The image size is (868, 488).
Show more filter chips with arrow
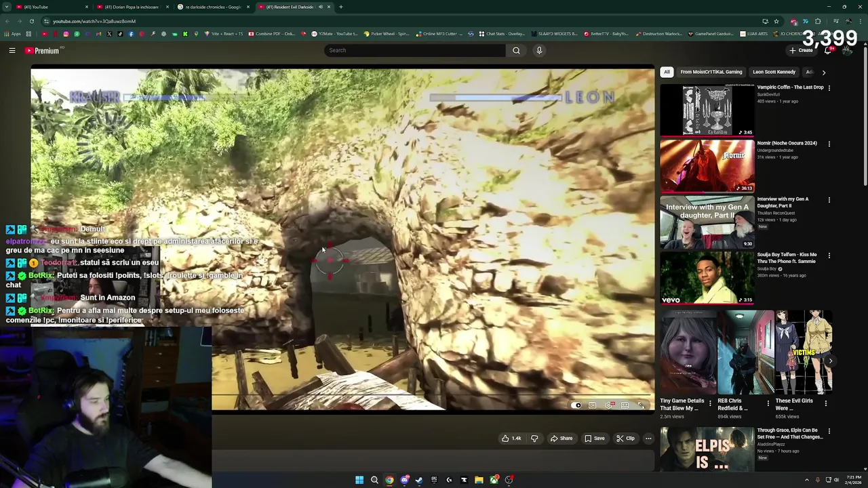824,72
